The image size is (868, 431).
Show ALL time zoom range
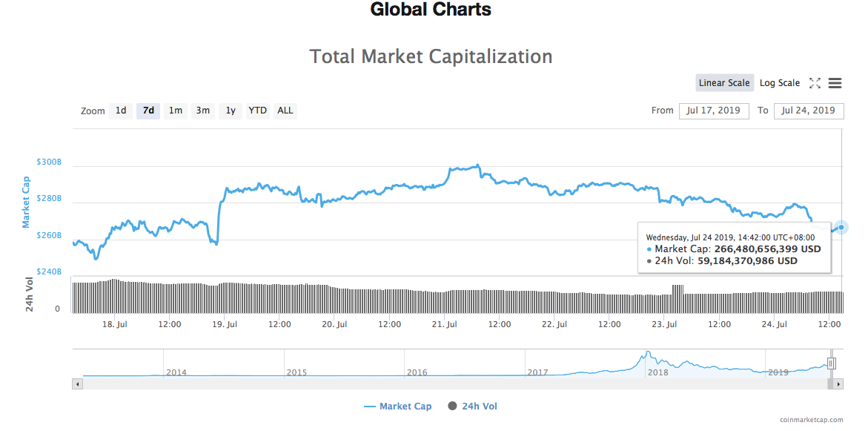click(285, 111)
